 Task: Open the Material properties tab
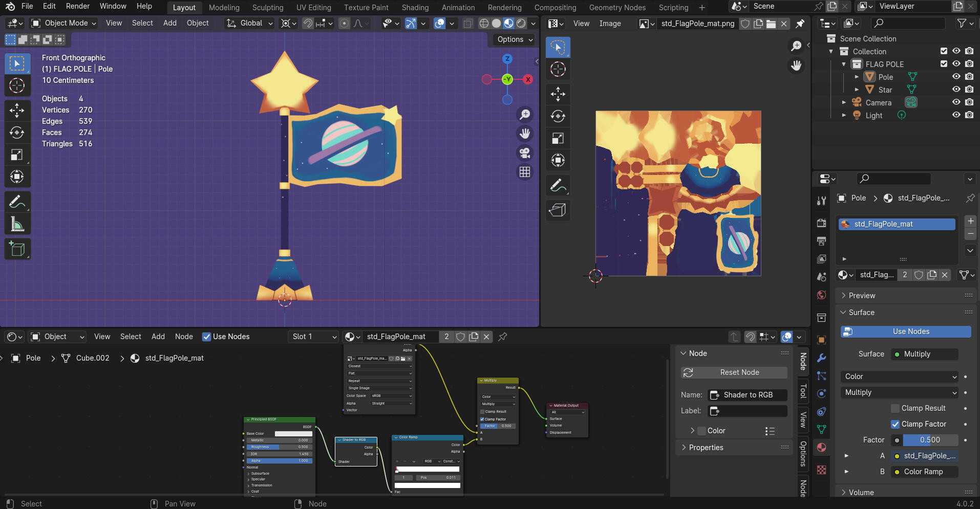click(821, 448)
